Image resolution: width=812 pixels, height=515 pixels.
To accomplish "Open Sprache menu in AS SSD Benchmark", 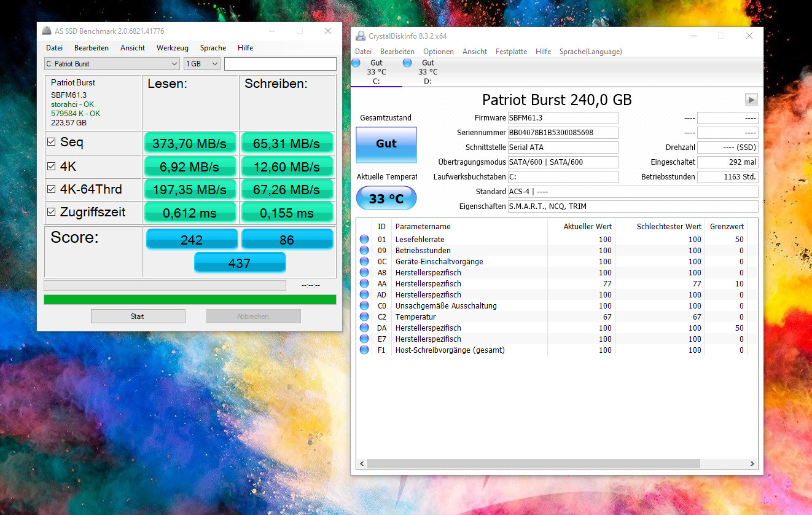I will tap(213, 48).
